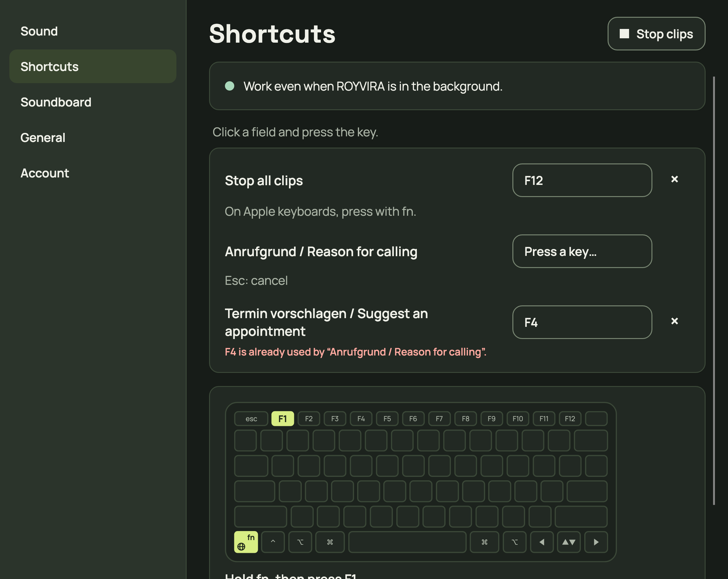Image resolution: width=728 pixels, height=579 pixels.
Task: Click the Stop clips button
Action: (656, 34)
